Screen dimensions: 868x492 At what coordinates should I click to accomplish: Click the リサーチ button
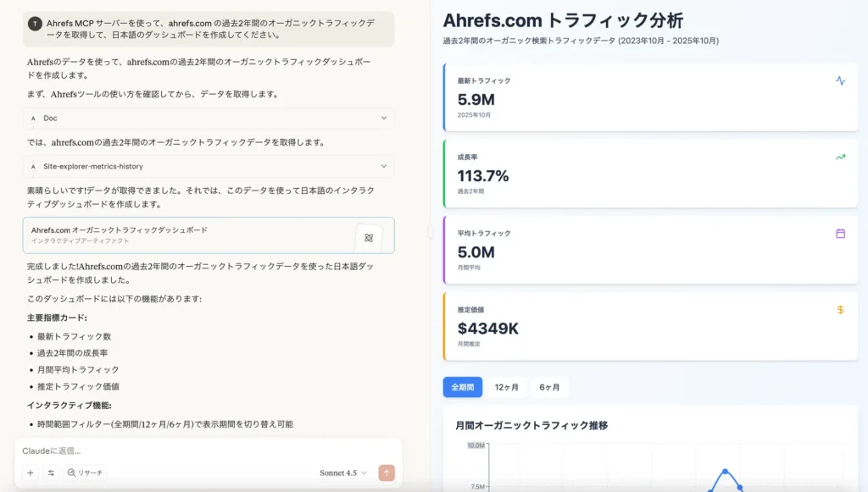85,473
